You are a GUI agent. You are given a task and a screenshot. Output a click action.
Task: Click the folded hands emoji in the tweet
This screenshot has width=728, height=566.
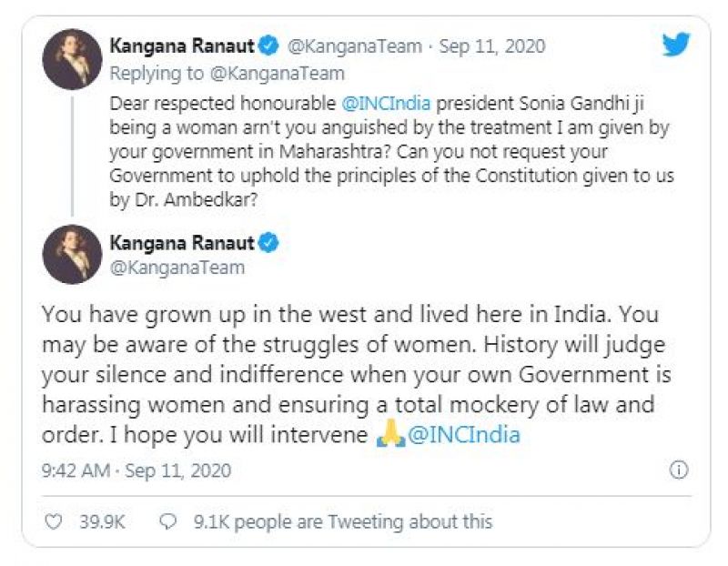389,435
